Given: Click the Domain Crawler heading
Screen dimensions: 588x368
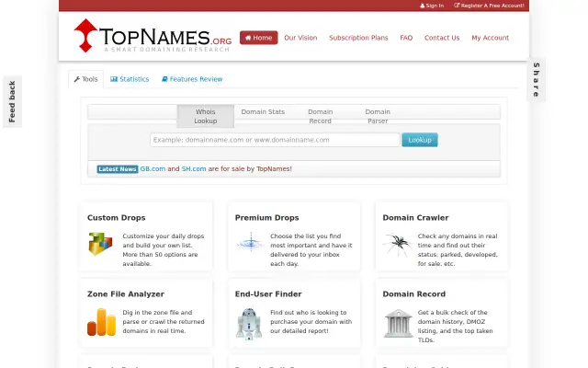Looking at the screenshot, I should [x=415, y=218].
